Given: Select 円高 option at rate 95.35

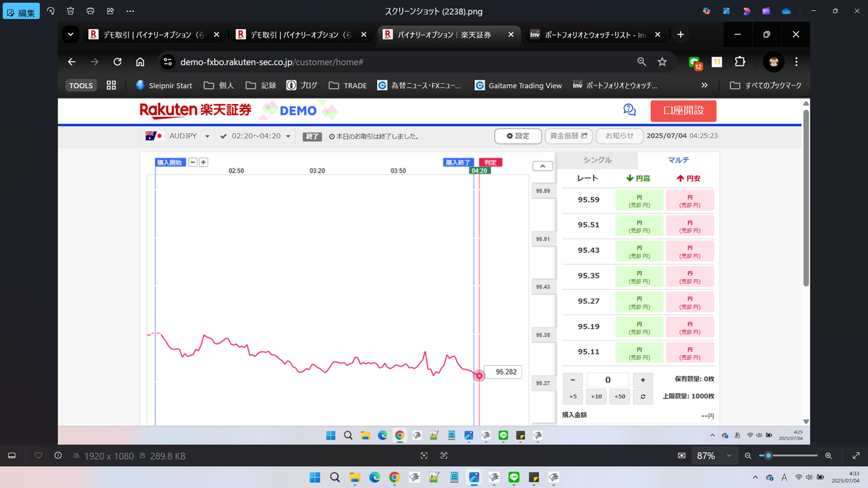Looking at the screenshot, I should [639, 276].
